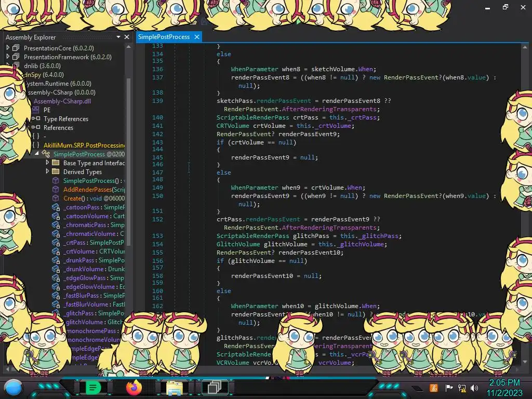This screenshot has width=532, height=399.
Task: Click the PresentationFramework assembly icon
Action: click(x=16, y=57)
